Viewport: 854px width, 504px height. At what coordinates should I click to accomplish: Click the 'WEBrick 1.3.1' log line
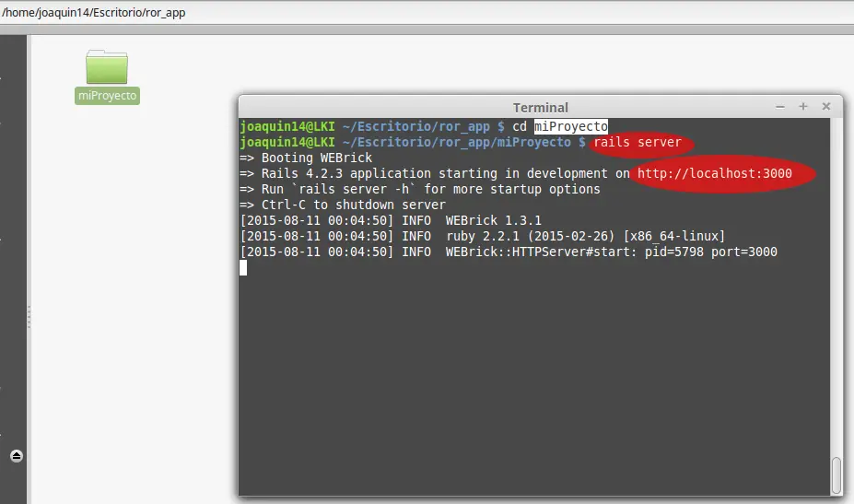pyautogui.click(x=391, y=220)
